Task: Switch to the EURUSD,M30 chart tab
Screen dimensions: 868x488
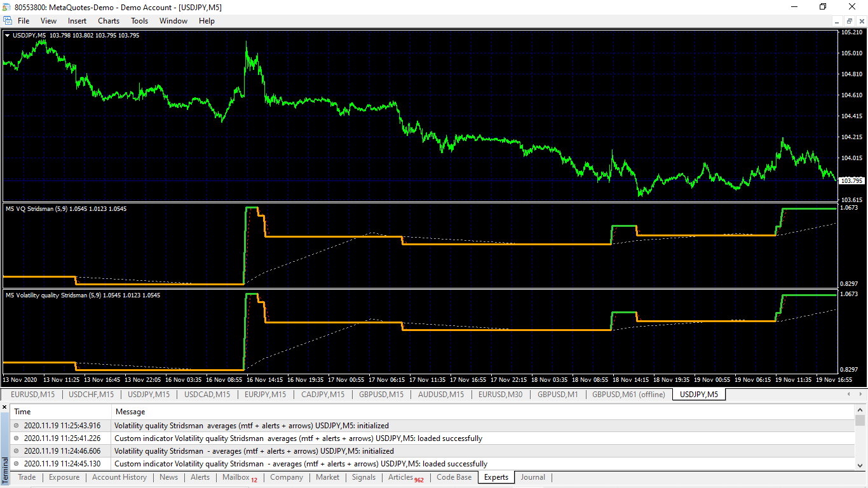Action: click(x=501, y=395)
